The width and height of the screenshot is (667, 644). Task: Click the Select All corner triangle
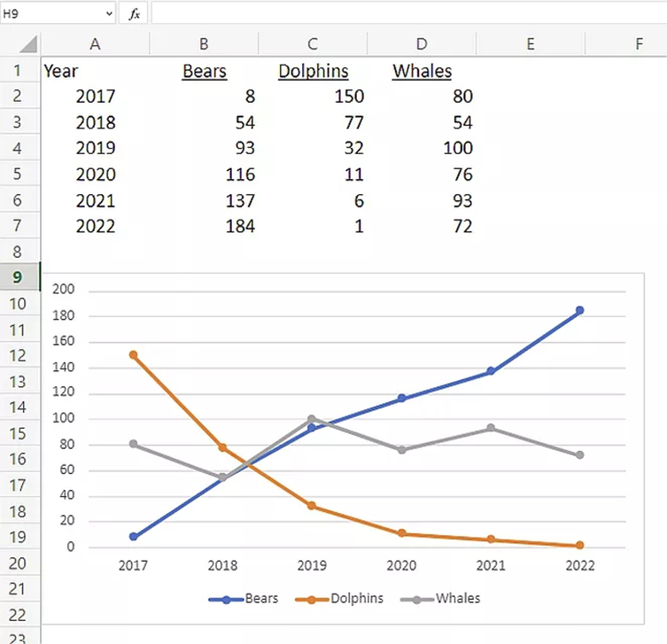[x=28, y=43]
